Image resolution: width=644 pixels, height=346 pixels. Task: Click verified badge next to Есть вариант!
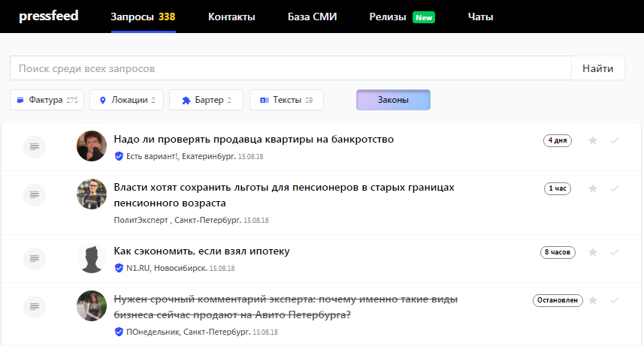(119, 156)
